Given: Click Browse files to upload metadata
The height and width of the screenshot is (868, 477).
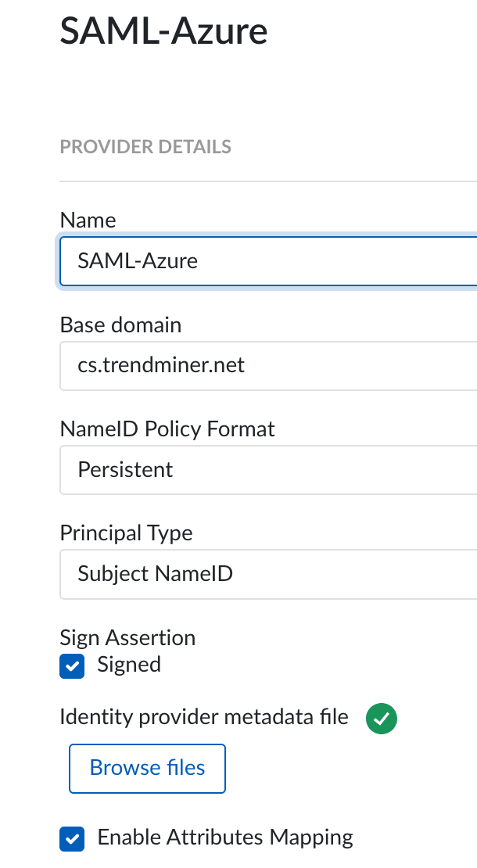Looking at the screenshot, I should point(147,768).
